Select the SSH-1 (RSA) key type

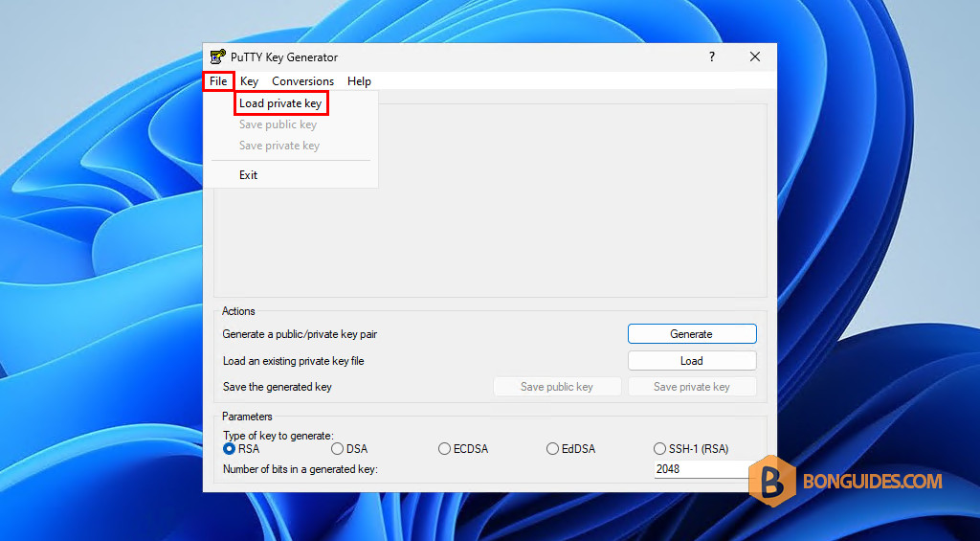click(691, 449)
